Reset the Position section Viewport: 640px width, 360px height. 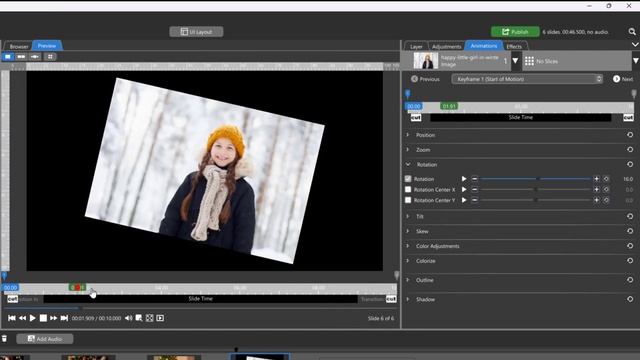(x=630, y=135)
